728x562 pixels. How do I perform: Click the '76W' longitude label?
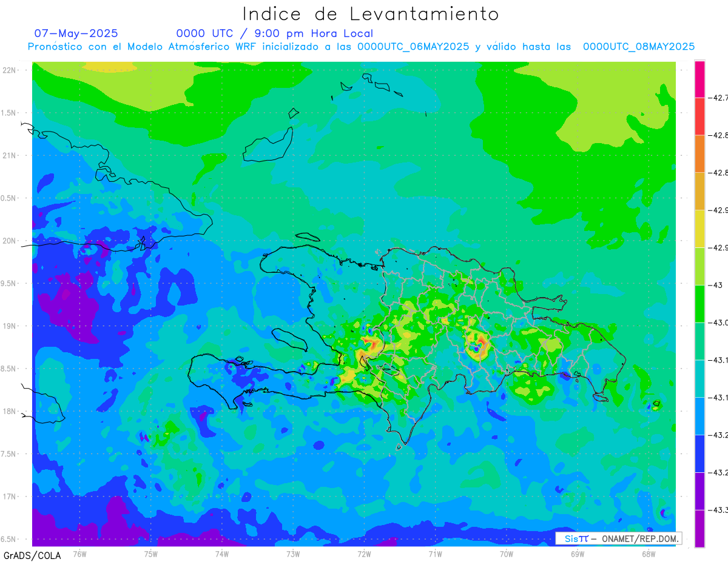[x=79, y=554]
